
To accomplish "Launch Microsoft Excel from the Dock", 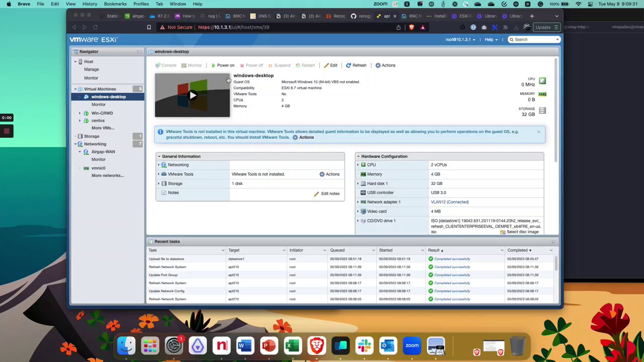I will coord(292,346).
